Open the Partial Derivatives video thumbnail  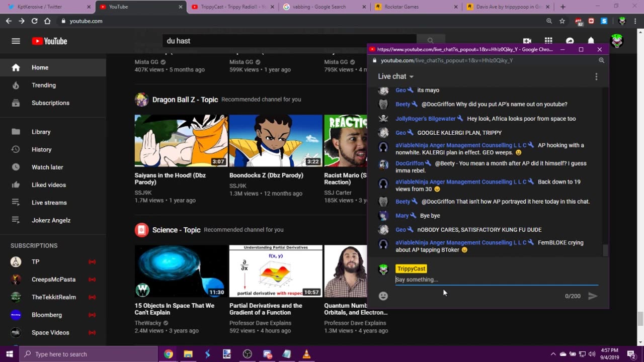coord(276,271)
